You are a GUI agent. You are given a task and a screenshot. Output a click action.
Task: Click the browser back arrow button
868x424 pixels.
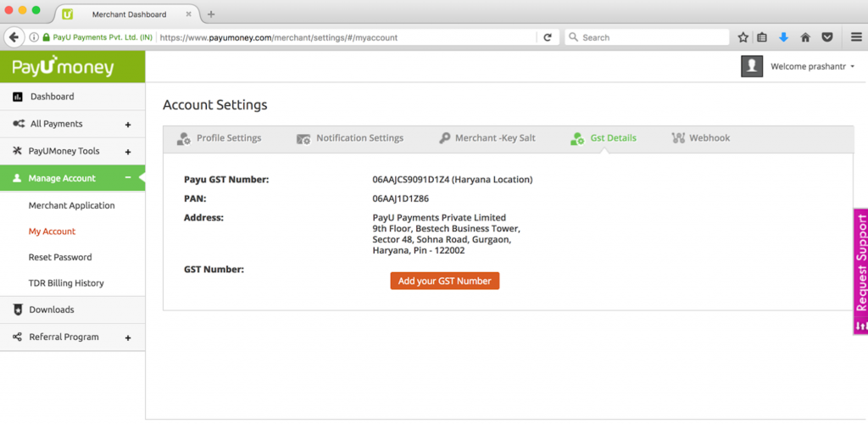(x=14, y=37)
